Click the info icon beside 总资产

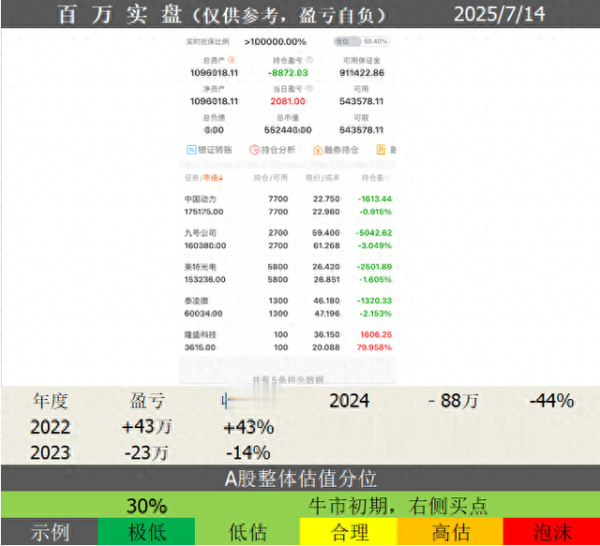pos(232,61)
